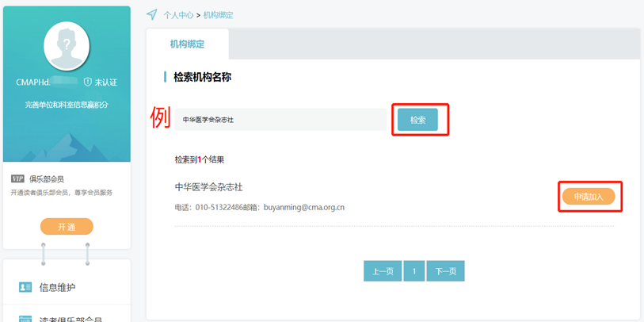Go to 个人中心 in the breadcrumb
Viewport: 644px width, 322px height.
pyautogui.click(x=178, y=15)
